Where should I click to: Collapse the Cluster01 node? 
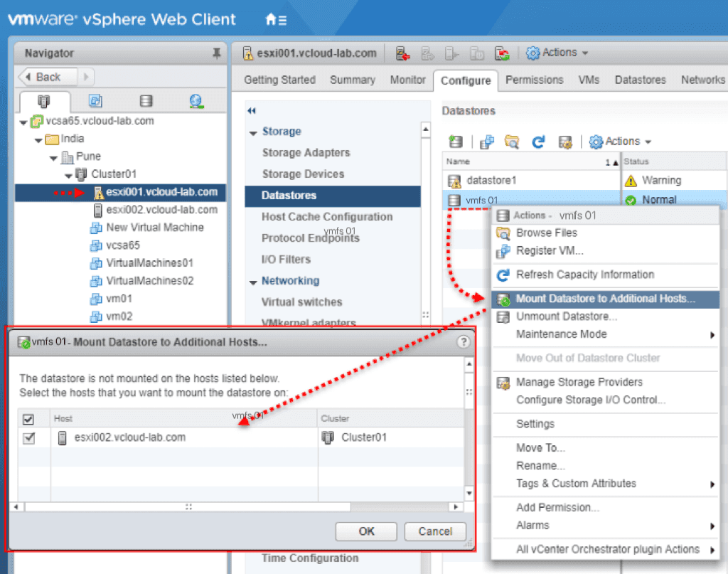point(69,176)
